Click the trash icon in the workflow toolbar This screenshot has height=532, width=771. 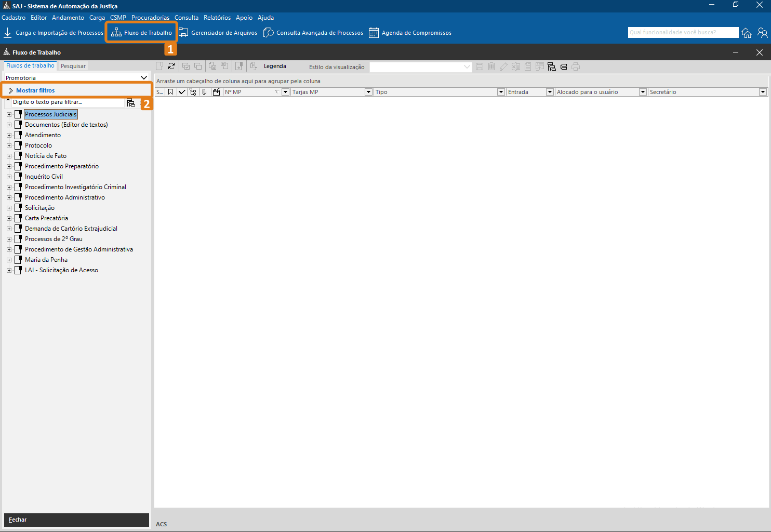tap(491, 66)
